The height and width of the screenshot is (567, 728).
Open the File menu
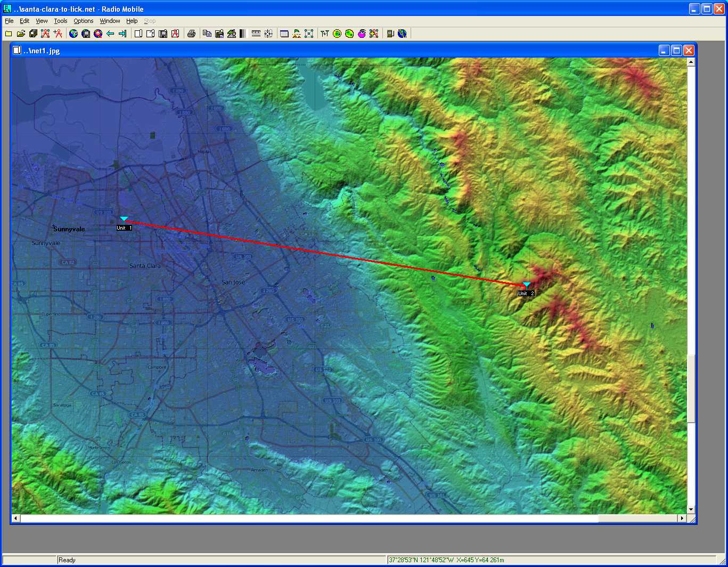(x=9, y=21)
